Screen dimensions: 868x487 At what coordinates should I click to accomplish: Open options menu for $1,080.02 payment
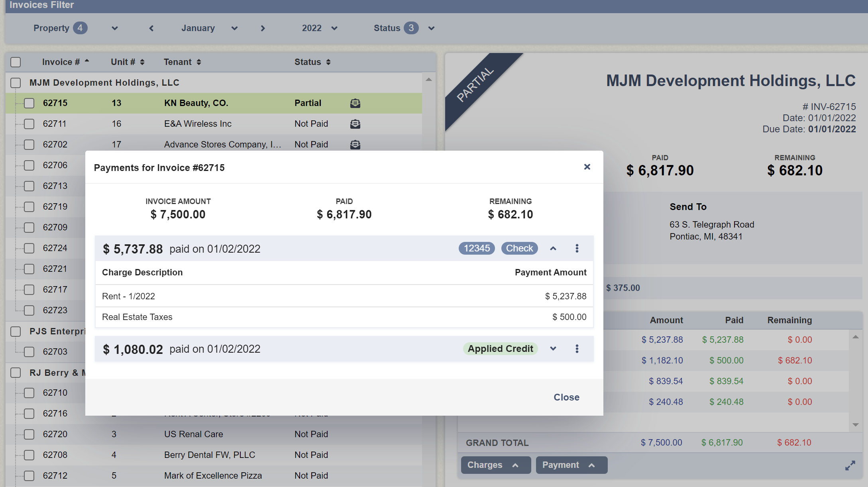(577, 349)
